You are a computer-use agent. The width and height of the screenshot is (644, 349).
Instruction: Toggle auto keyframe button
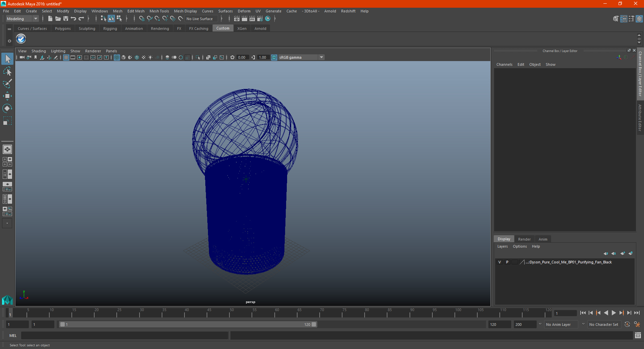(627, 325)
